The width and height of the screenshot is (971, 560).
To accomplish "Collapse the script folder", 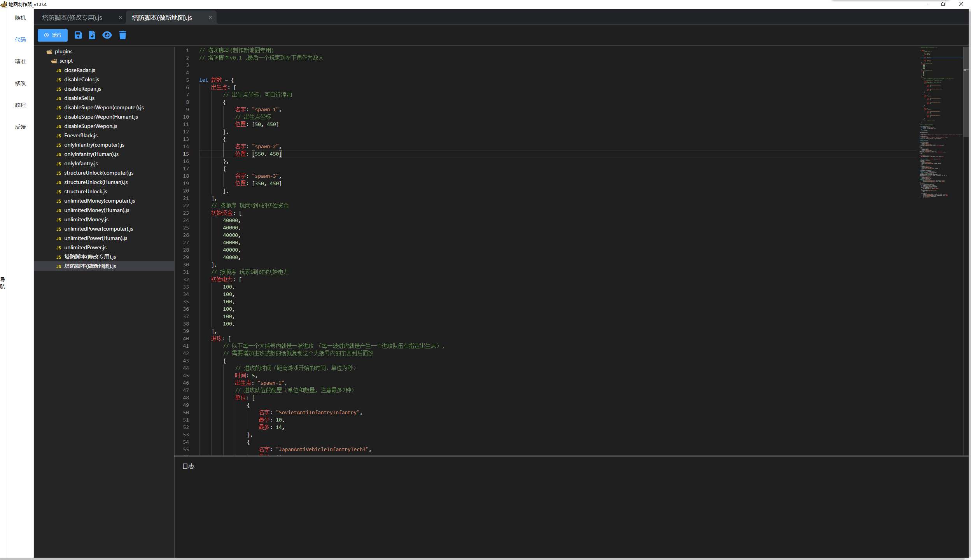I will click(x=66, y=61).
